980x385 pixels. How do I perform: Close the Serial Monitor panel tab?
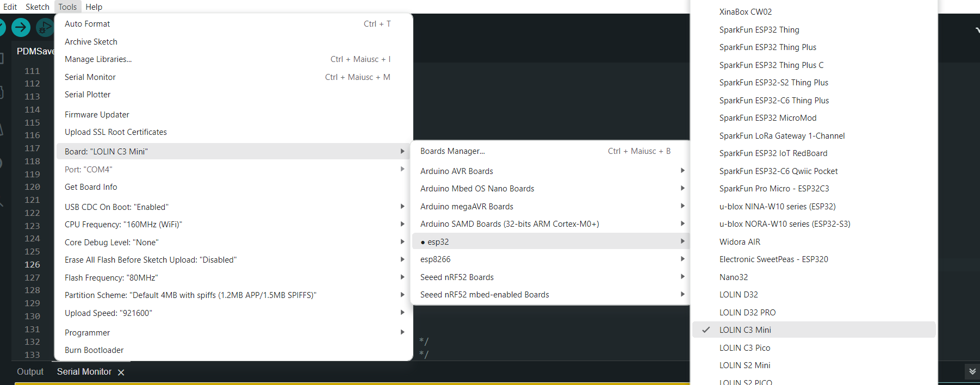(x=121, y=372)
